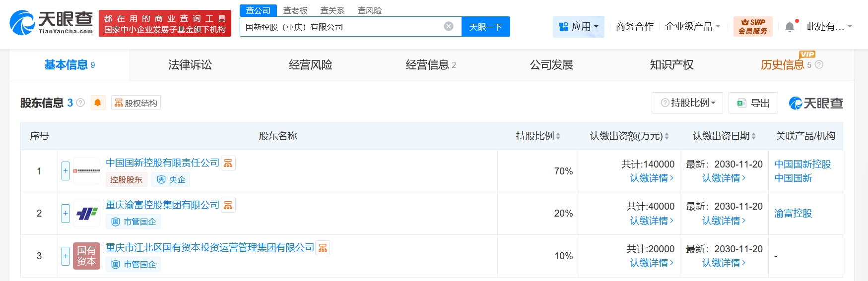Expand row 1 shareholder with plus toggle
Viewport: 868px width, 281px height.
tap(66, 171)
